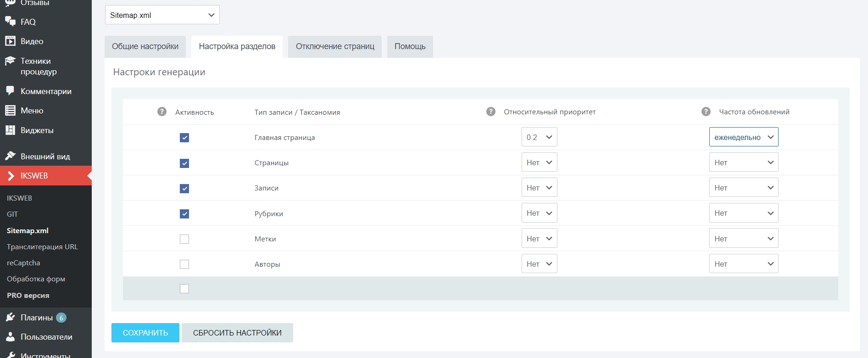The height and width of the screenshot is (358, 868).
Task: Click the IKSWEB chevron icon
Action: click(x=11, y=175)
